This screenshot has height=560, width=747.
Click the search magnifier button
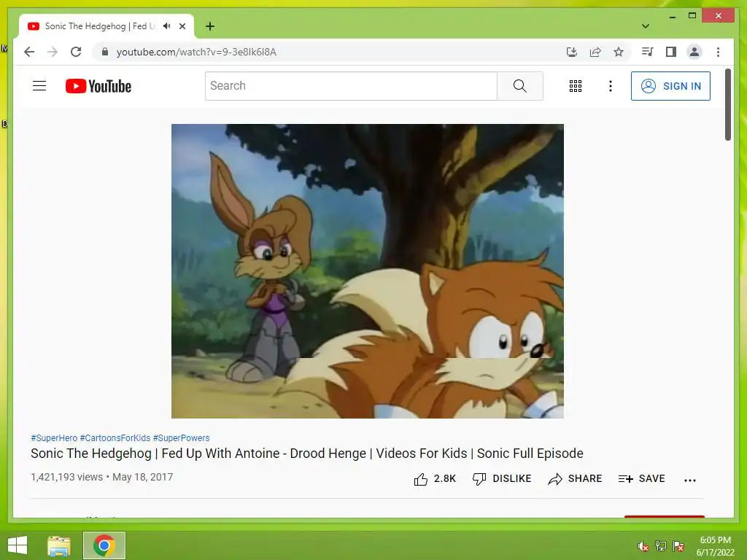coord(519,86)
